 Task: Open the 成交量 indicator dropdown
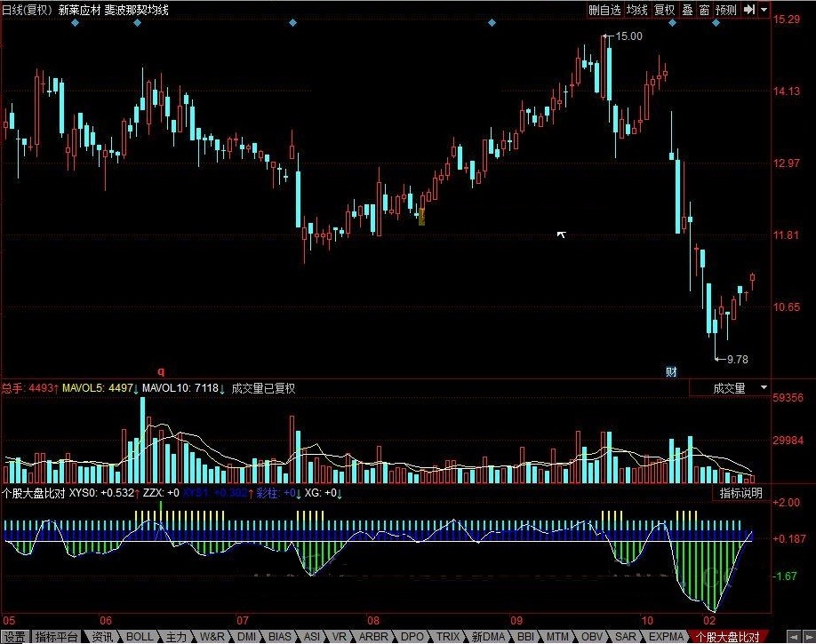click(x=729, y=388)
